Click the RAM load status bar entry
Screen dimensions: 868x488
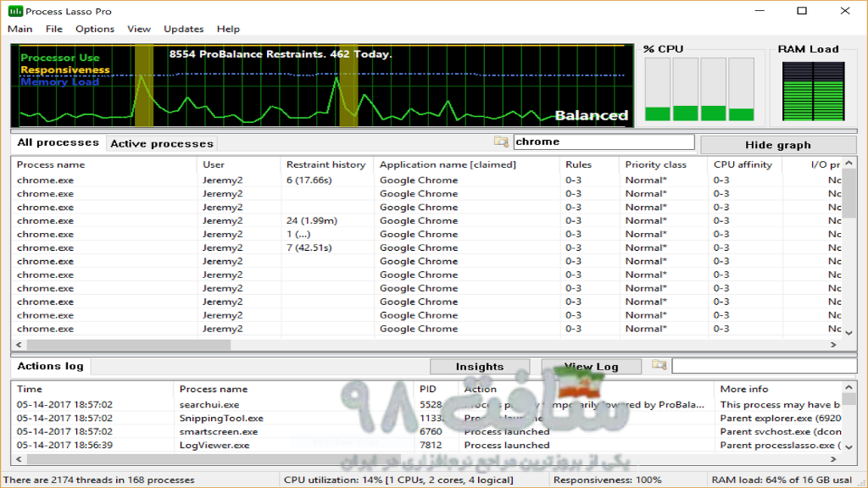point(782,480)
